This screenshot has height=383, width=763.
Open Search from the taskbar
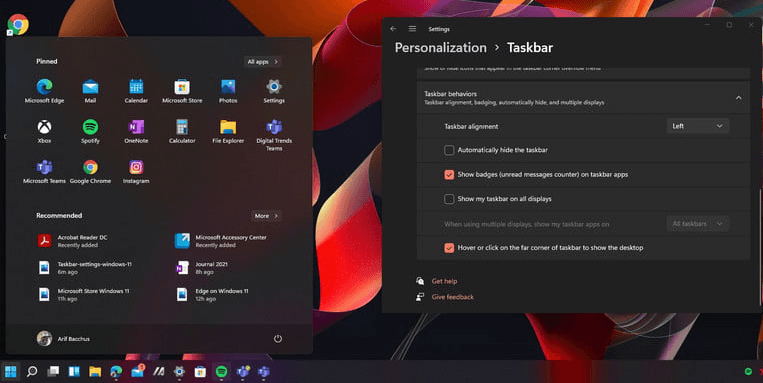point(32,372)
